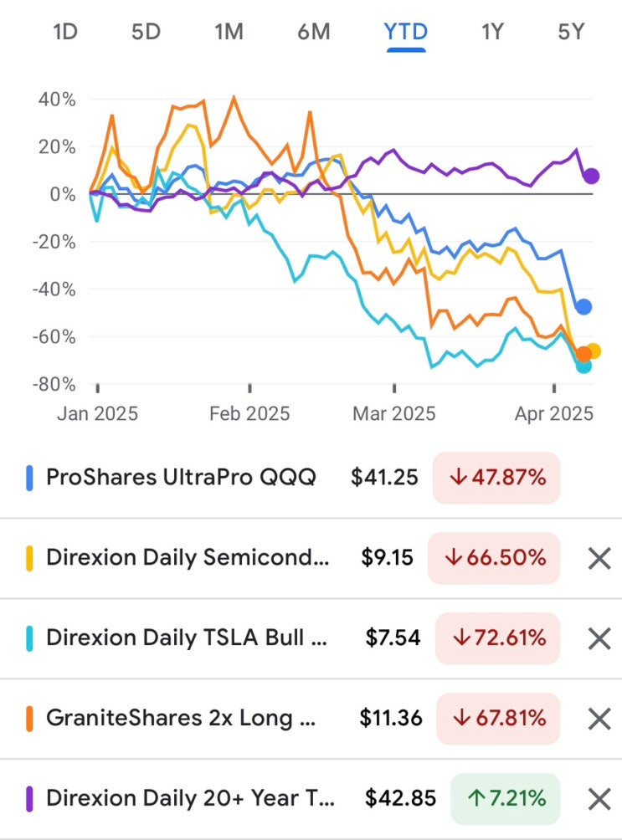The width and height of the screenshot is (622, 840).
Task: Switch to the 1D time range
Action: click(x=65, y=33)
